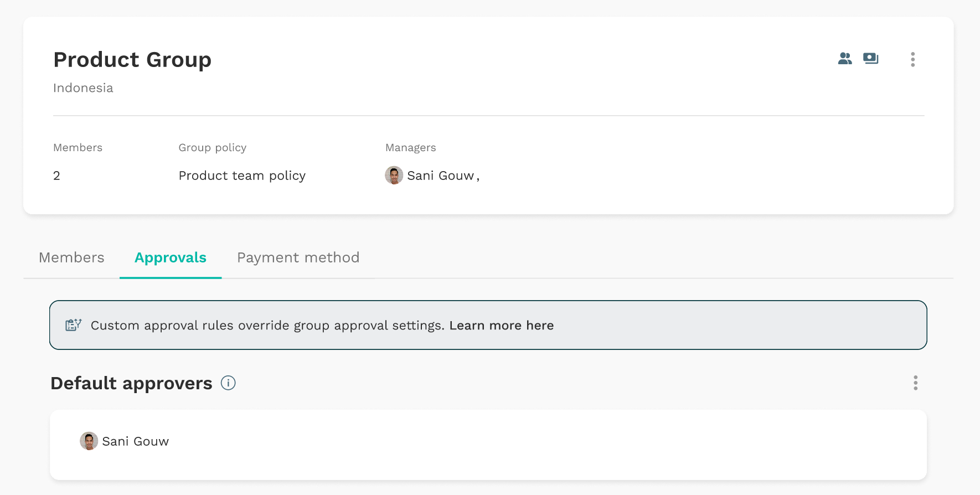Click the Default approvers info icon

click(x=228, y=383)
